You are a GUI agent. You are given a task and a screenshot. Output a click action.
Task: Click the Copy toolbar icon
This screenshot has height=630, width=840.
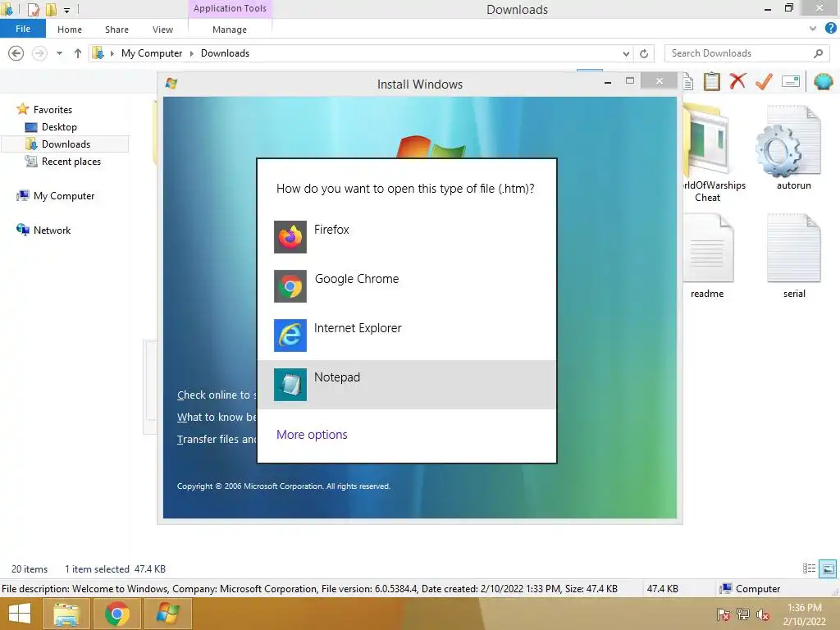tap(688, 82)
